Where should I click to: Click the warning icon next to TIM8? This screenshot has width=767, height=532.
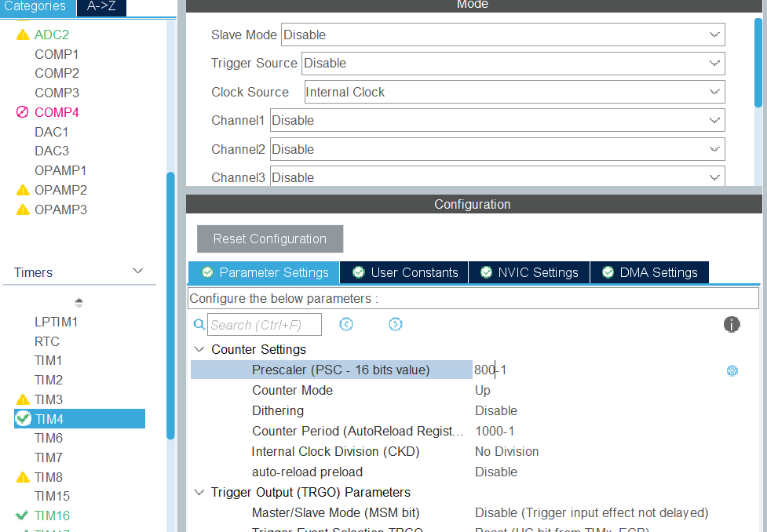coord(23,477)
